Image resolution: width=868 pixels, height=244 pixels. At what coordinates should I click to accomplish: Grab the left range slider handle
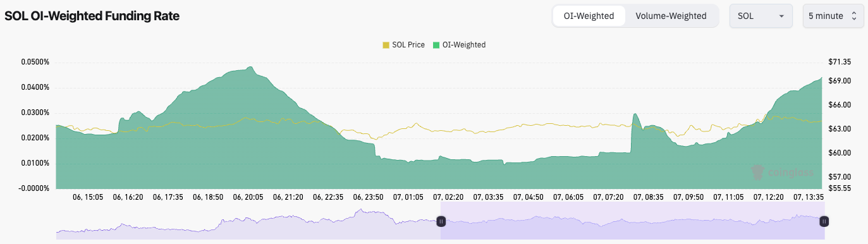[x=441, y=221]
